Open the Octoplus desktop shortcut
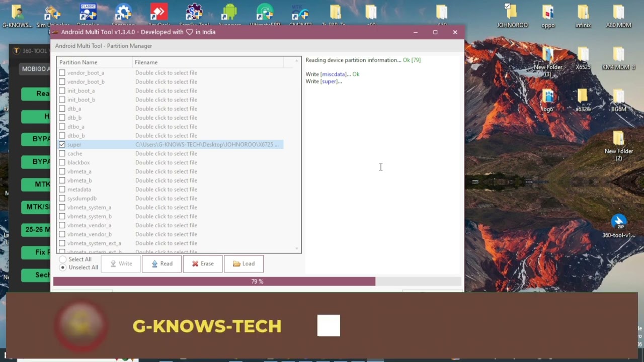The width and height of the screenshot is (644, 362). click(x=88, y=15)
